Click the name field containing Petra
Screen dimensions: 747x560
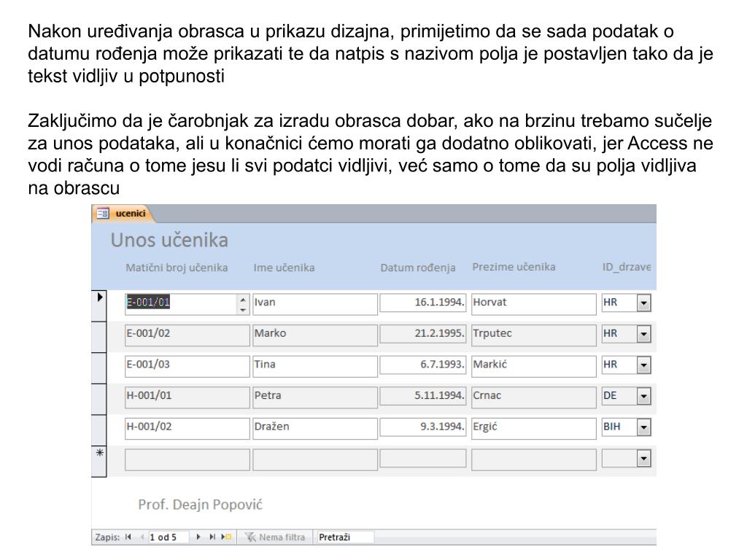pos(315,397)
